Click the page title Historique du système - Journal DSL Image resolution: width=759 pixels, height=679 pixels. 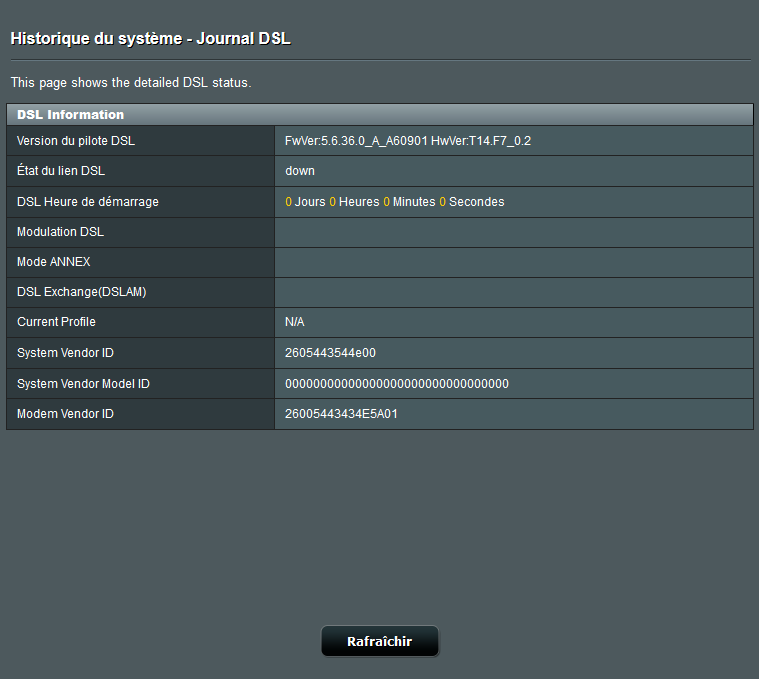click(150, 39)
